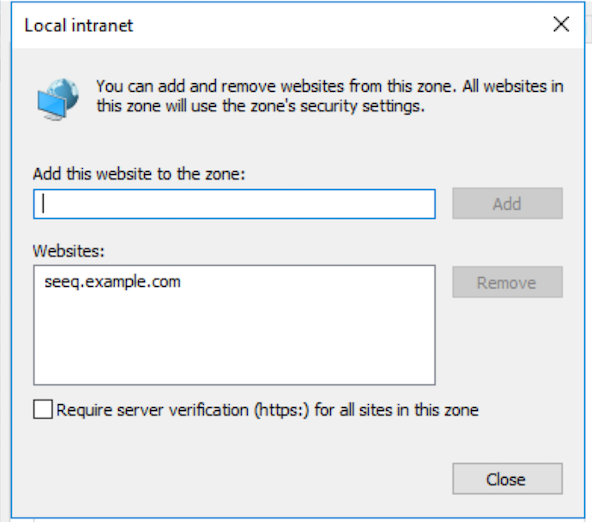592x522 pixels.
Task: Click the grayed-out Remove button
Action: tap(507, 282)
